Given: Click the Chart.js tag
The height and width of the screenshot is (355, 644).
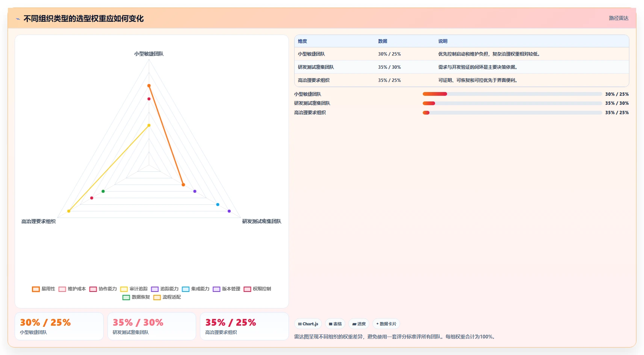Looking at the screenshot, I should [308, 324].
